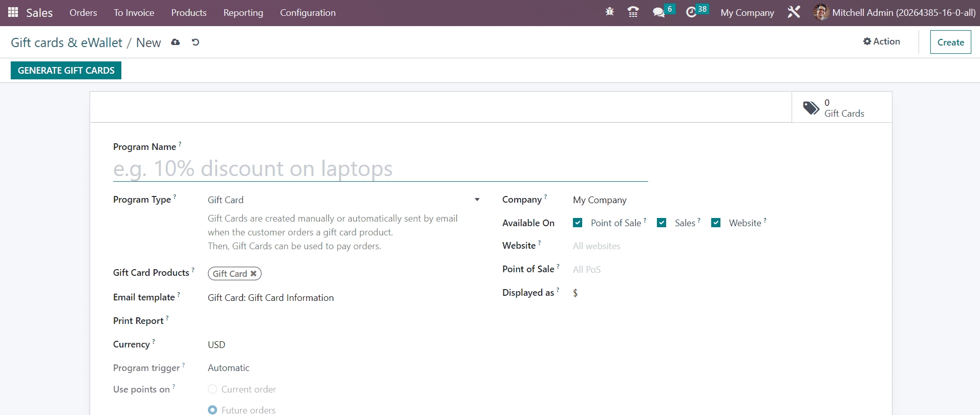
Task: Click the wrench tools icon
Action: click(x=794, y=12)
